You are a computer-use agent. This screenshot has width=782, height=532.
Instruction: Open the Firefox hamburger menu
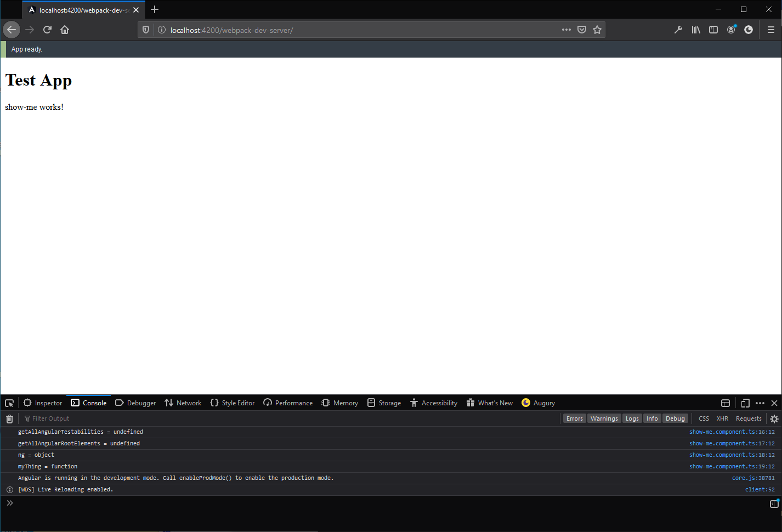[770, 30]
